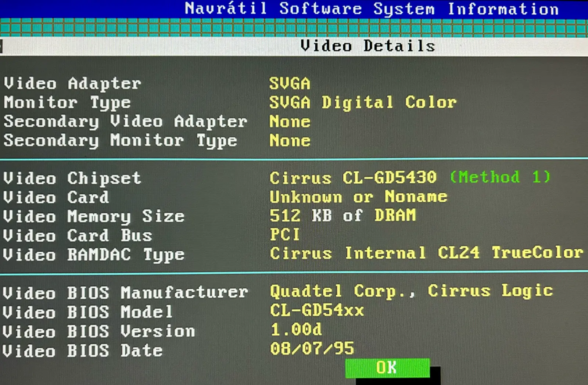Click the 'Video BIOS Date' label
This screenshot has width=588, height=385.
[83, 350]
